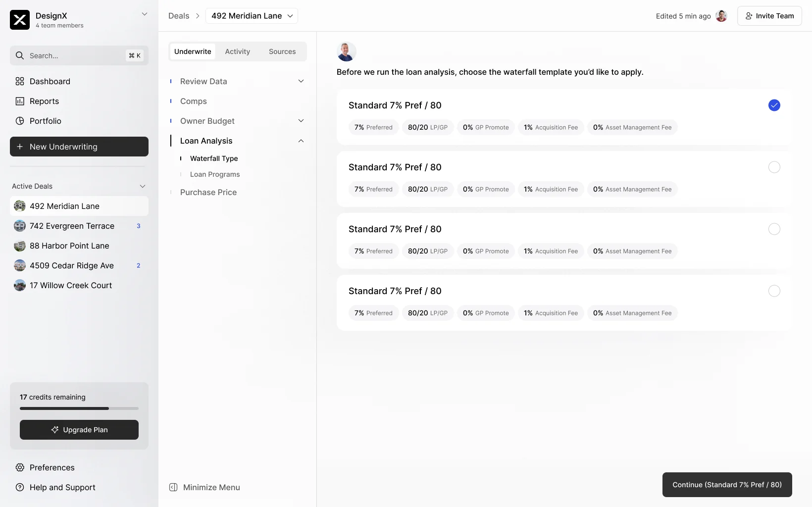Switch to the Activity tab

238,51
